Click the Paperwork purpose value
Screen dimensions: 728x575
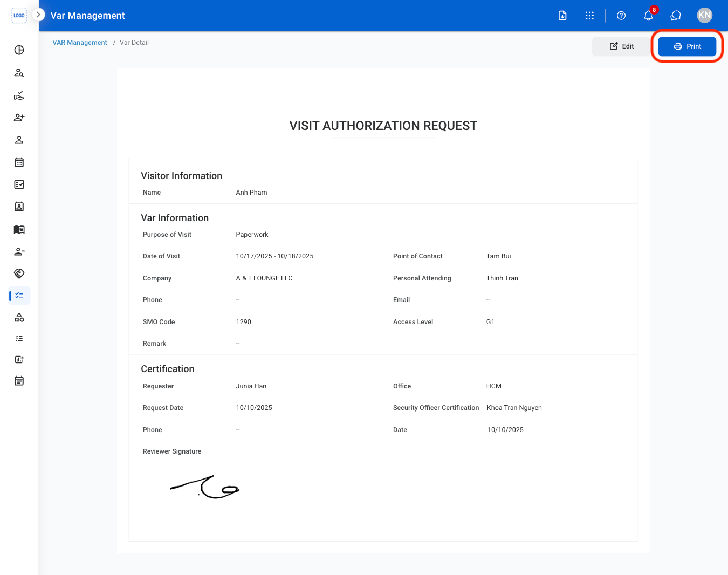point(252,235)
